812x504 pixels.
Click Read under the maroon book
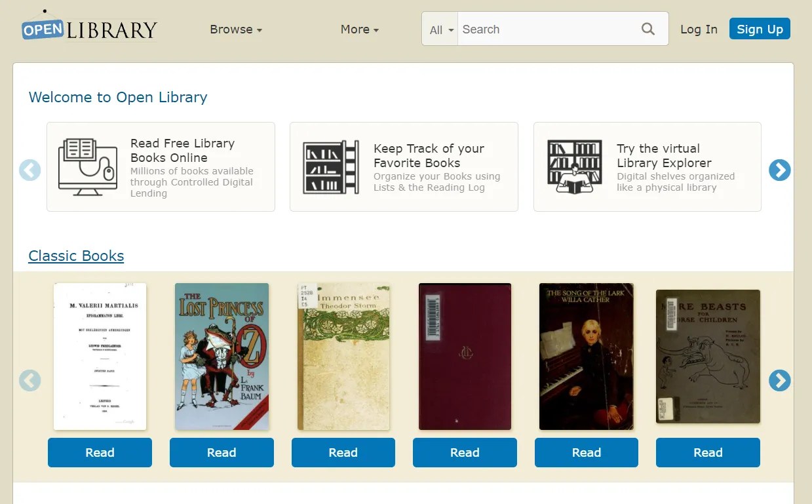point(465,453)
